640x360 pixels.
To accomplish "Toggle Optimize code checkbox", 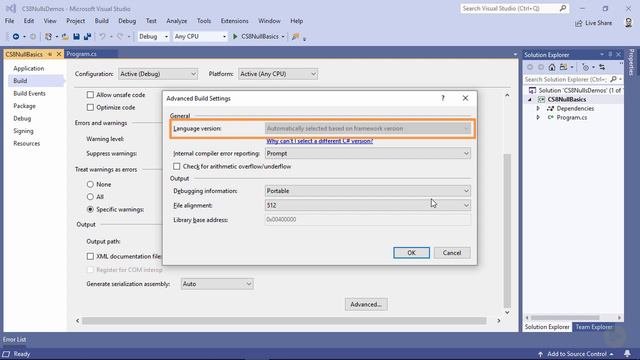I will pos(90,107).
